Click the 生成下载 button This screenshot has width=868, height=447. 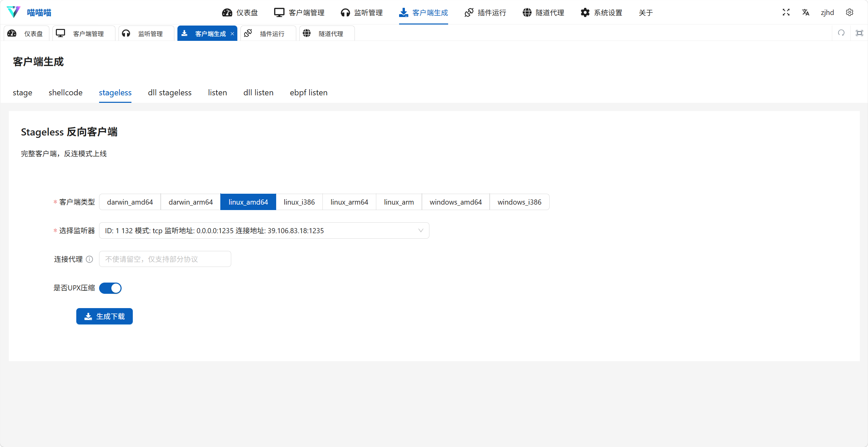click(x=104, y=316)
